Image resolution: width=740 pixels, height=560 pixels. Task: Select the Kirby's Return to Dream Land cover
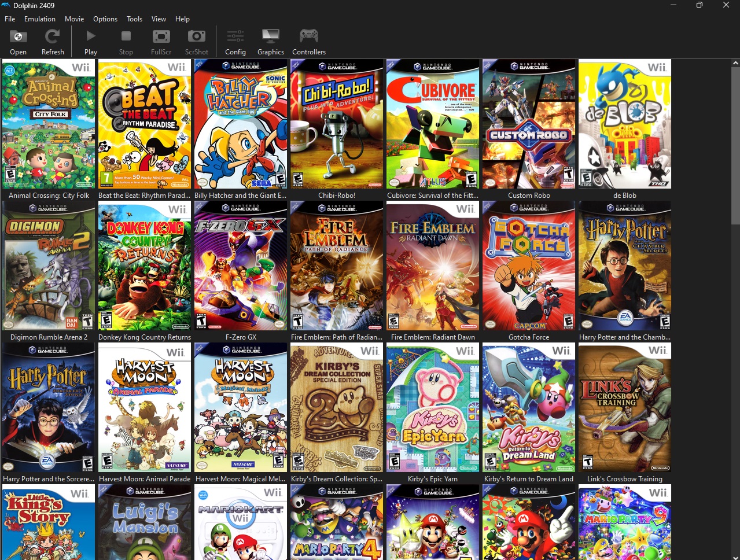(529, 407)
